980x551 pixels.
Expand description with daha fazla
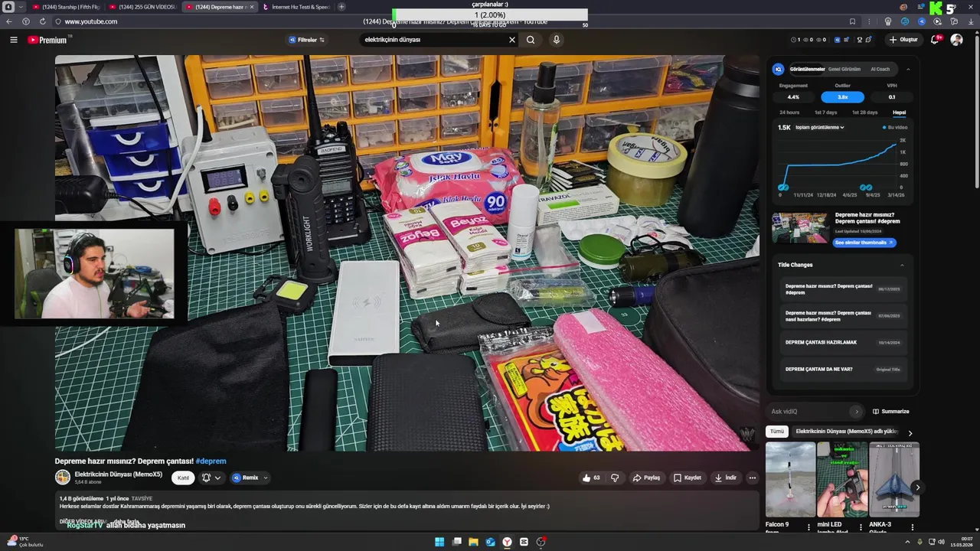[126, 521]
